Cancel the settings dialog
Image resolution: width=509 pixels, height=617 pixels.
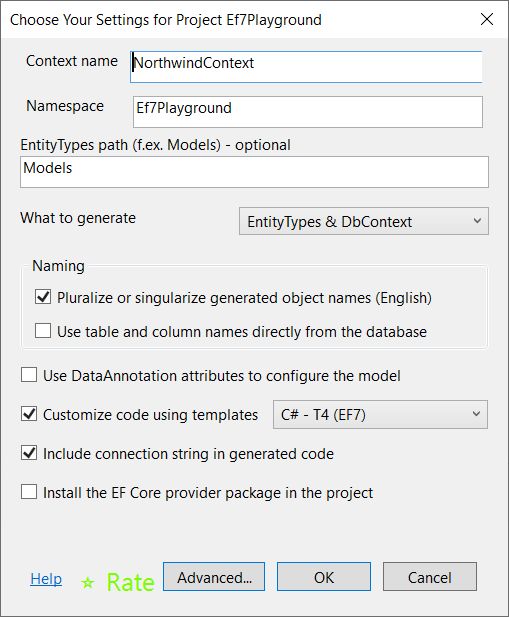tap(430, 576)
